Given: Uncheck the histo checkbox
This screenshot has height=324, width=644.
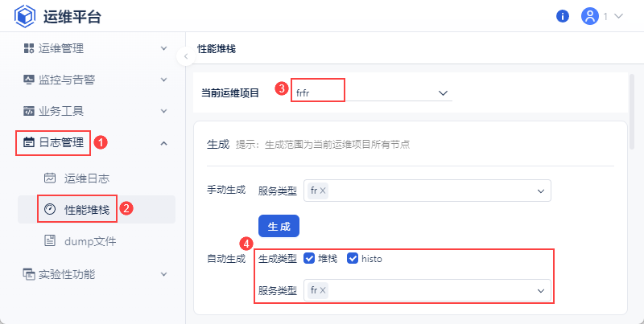Looking at the screenshot, I should (x=353, y=259).
